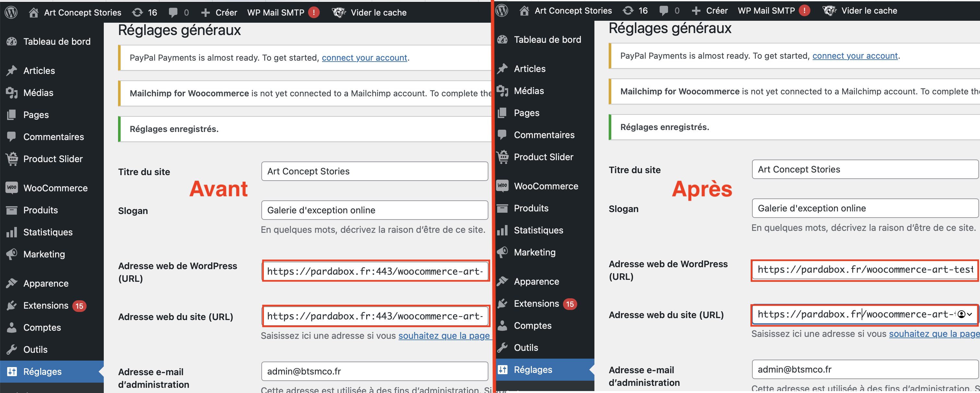The width and height of the screenshot is (980, 393).
Task: Click the Réglages sliders icon in the Après sidebar
Action: pos(503,369)
